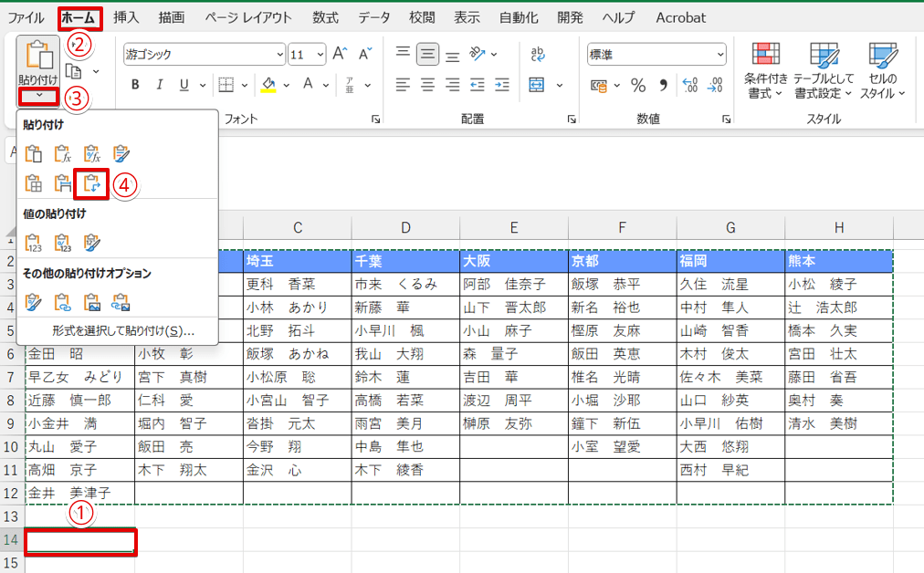Choose the Paste Formulas icon
Image resolution: width=924 pixels, height=573 pixels.
[x=62, y=154]
